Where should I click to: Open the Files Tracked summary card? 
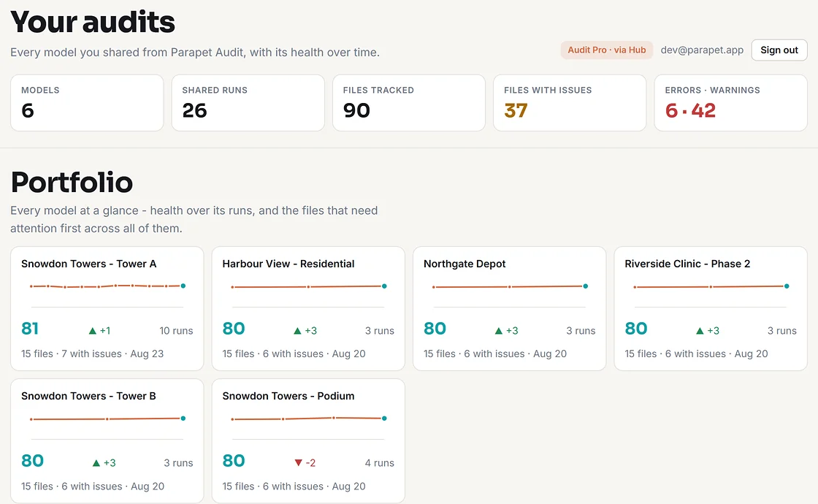tap(409, 103)
